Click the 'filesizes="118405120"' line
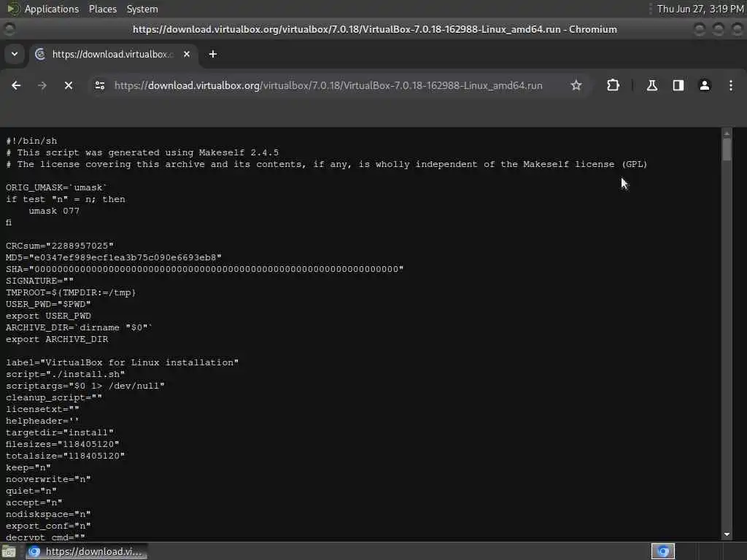The width and height of the screenshot is (747, 560). (x=63, y=444)
